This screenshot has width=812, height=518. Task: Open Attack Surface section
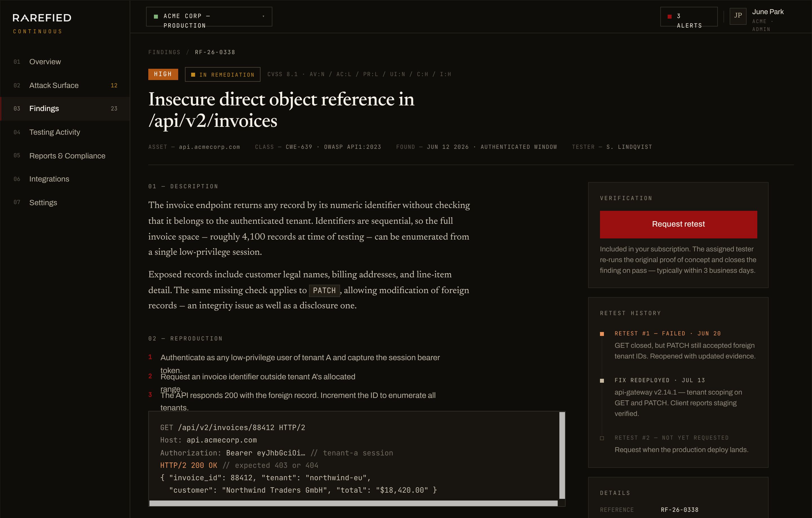click(x=65, y=85)
